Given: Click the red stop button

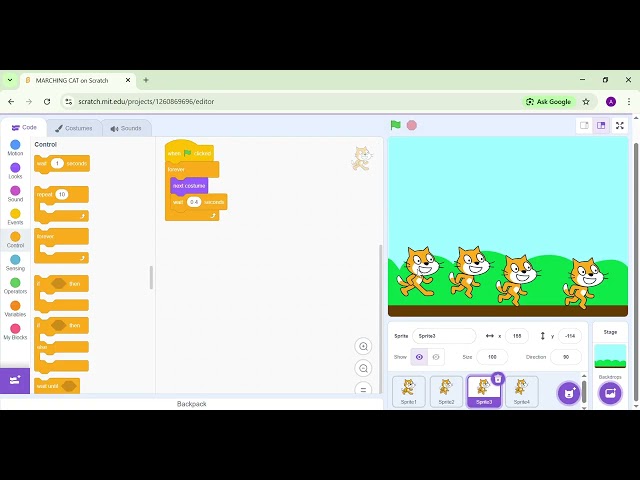Looking at the screenshot, I should click(x=411, y=125).
